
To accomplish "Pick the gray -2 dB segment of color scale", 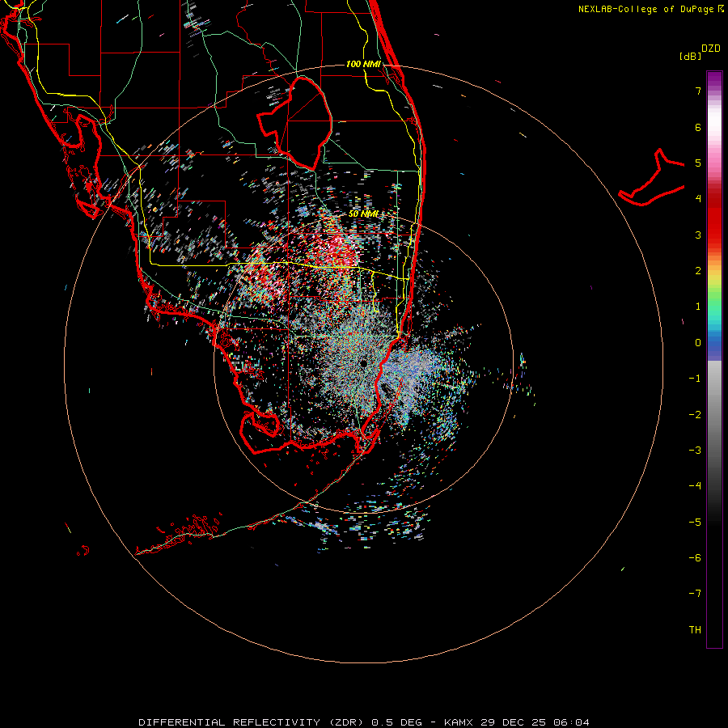I will [714, 415].
